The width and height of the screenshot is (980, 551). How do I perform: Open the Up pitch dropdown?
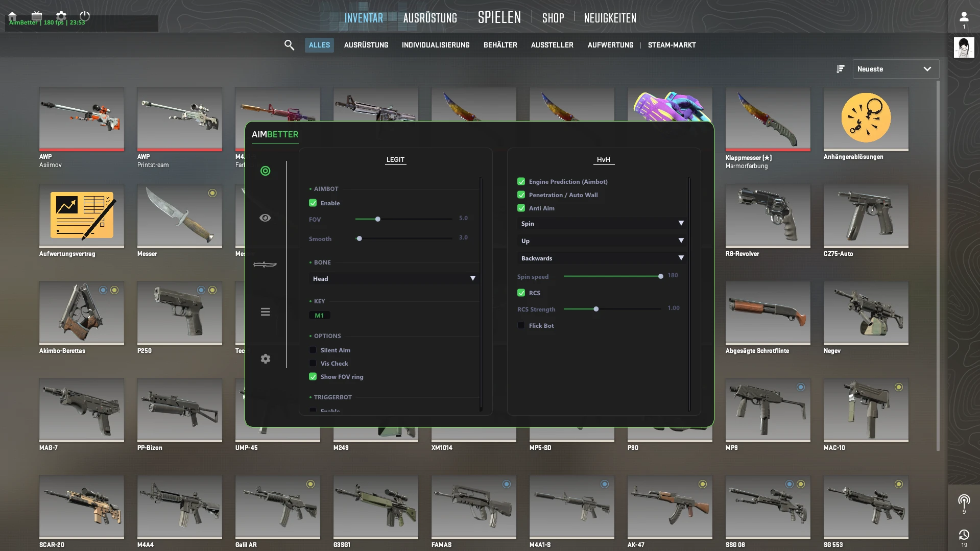click(602, 241)
